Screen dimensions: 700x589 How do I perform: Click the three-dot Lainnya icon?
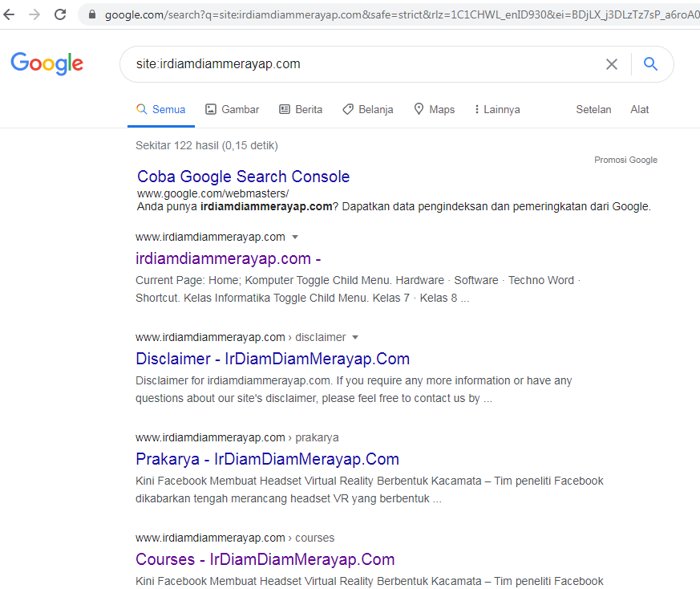click(477, 109)
